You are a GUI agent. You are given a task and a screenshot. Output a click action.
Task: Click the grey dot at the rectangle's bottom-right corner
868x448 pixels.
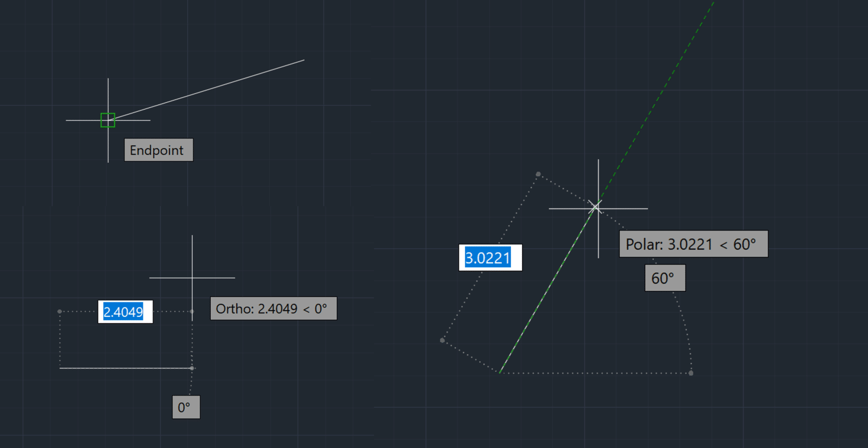coord(691,372)
